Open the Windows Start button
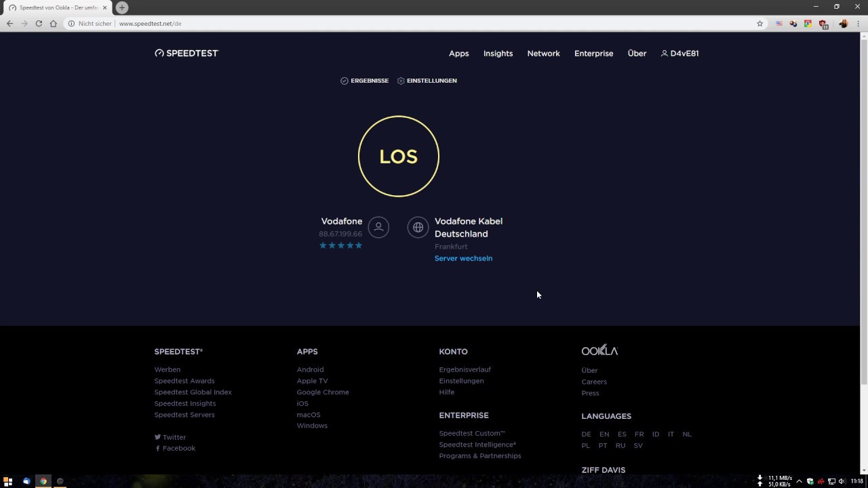 click(8, 481)
